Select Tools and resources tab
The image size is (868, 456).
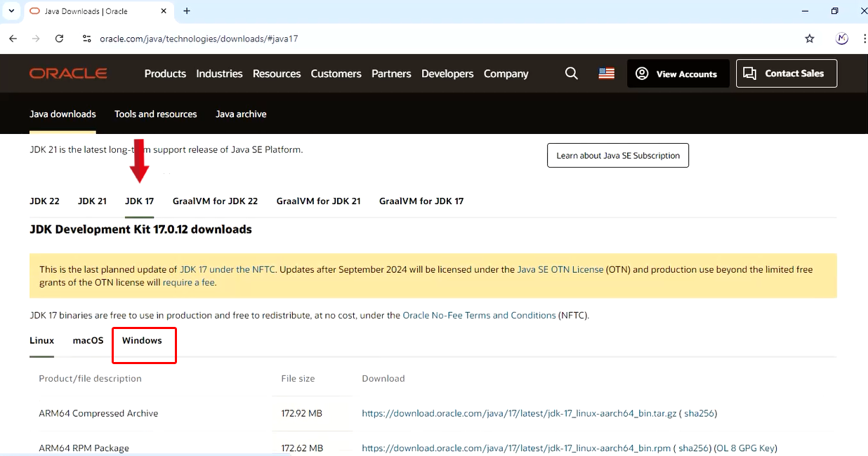(156, 114)
